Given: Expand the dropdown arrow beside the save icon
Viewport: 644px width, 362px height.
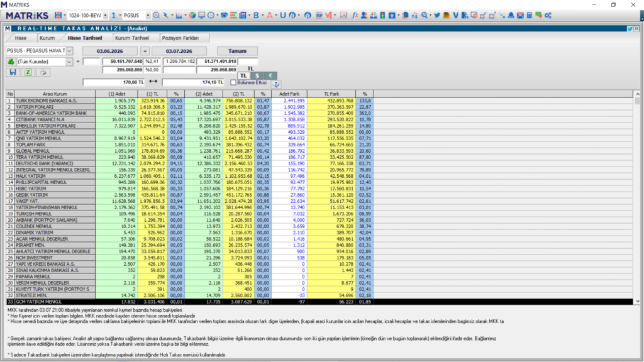Looking at the screenshot, I should point(65,15).
